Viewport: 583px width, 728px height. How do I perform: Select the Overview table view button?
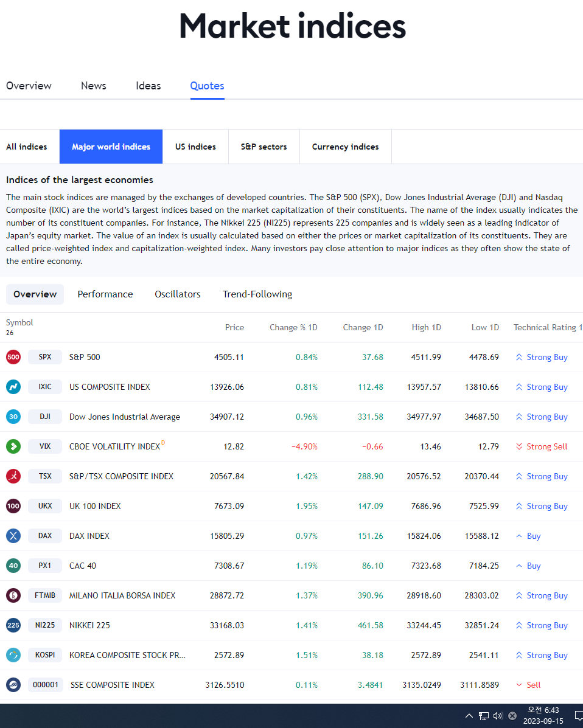35,294
